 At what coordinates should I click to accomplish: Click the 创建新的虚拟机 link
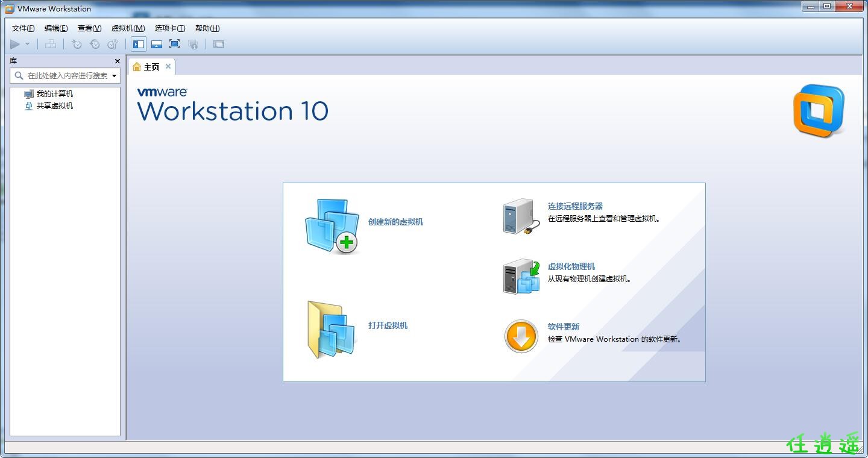395,222
